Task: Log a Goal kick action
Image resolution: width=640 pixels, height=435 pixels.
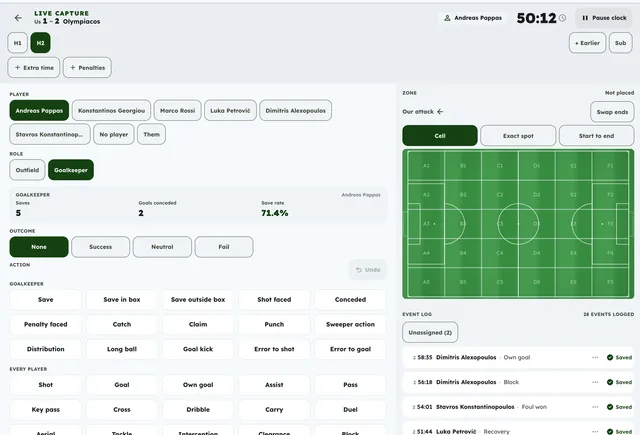Action: [198, 349]
